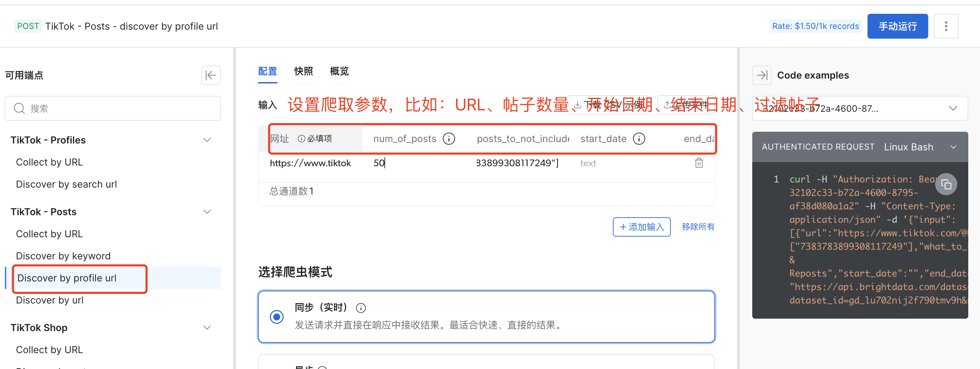This screenshot has height=369, width=980.
Task: Click the posts_to_not_include column header
Action: (x=523, y=139)
